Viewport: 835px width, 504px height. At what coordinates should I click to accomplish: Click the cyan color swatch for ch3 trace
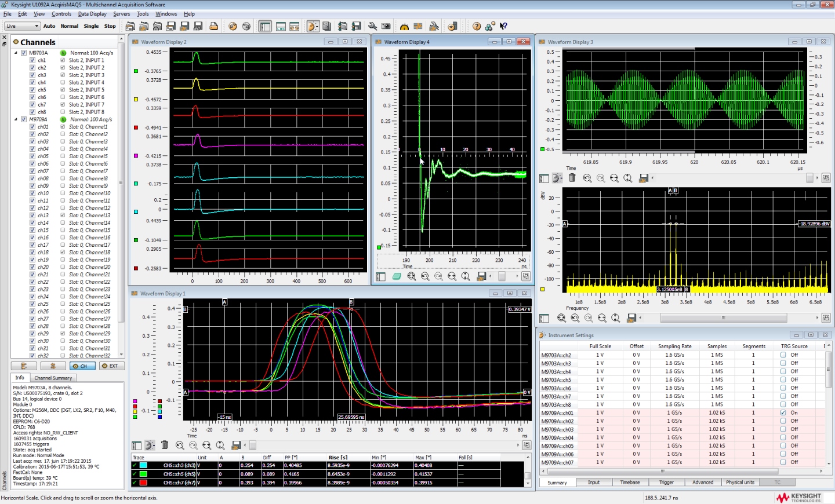coord(143,465)
